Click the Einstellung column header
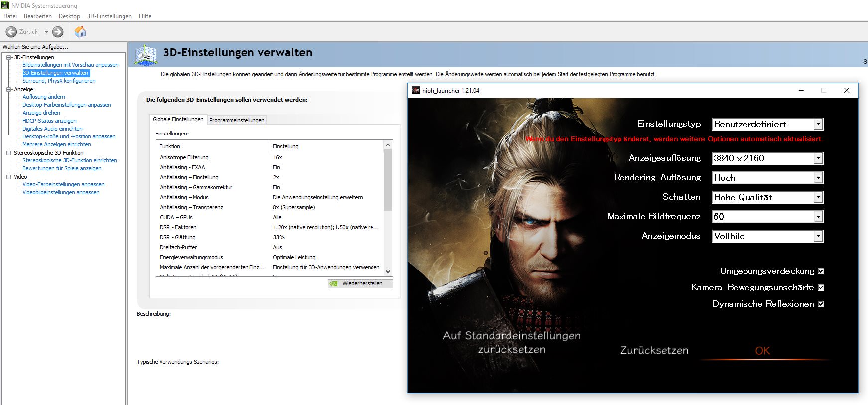The image size is (868, 405). click(x=327, y=146)
